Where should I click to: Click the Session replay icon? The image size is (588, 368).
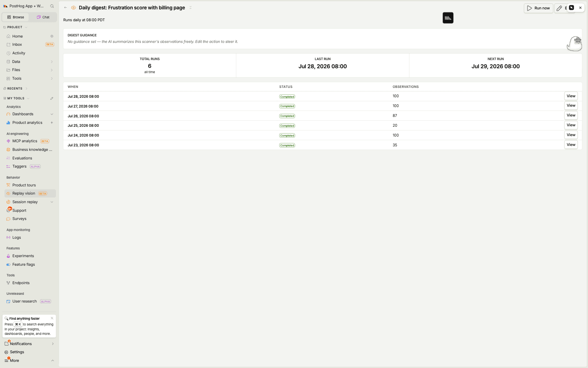pyautogui.click(x=8, y=202)
